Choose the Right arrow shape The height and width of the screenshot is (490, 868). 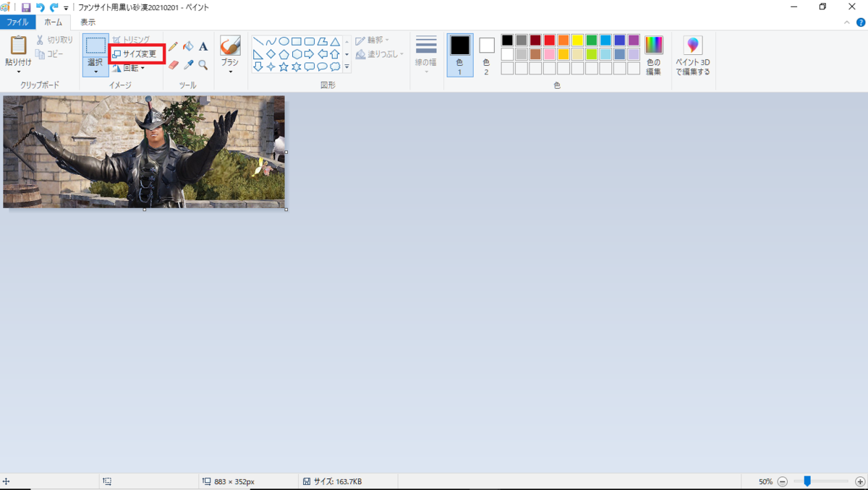[310, 54]
